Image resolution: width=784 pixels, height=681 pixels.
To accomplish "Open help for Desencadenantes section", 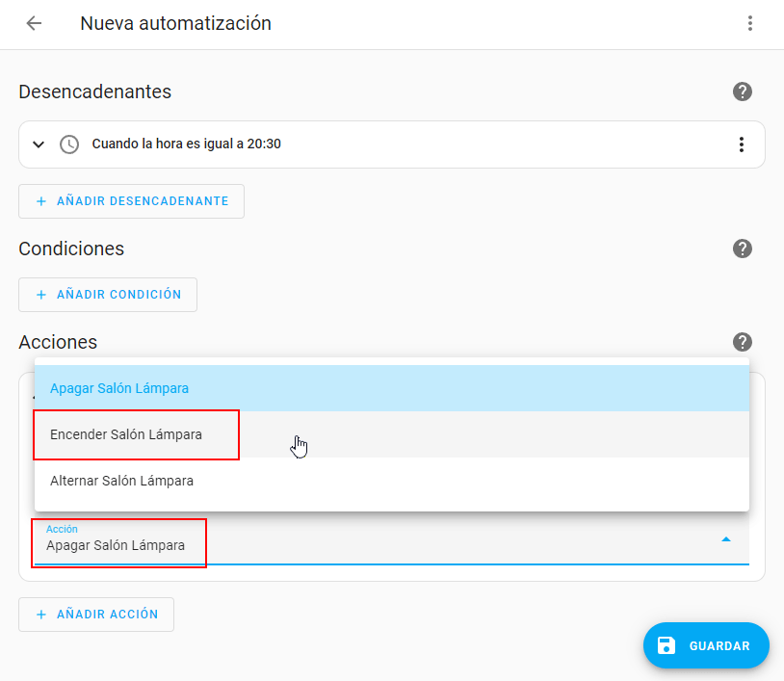I will coord(742,92).
